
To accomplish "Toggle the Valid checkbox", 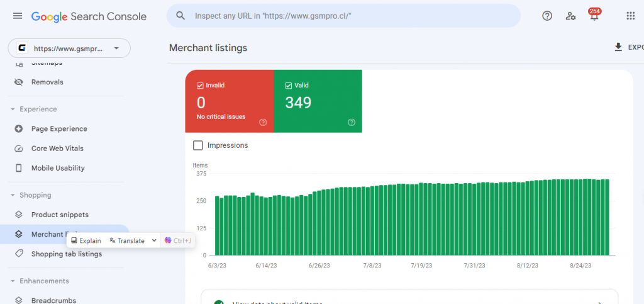I will coord(288,86).
